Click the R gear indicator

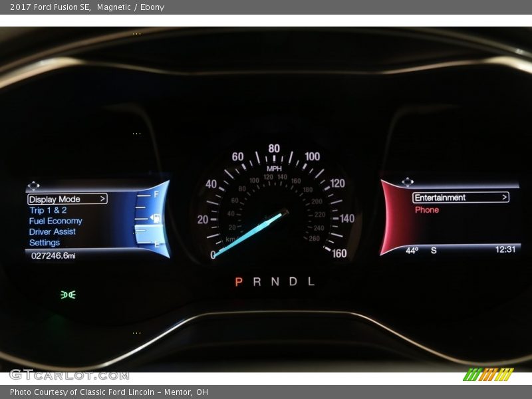[x=257, y=281]
